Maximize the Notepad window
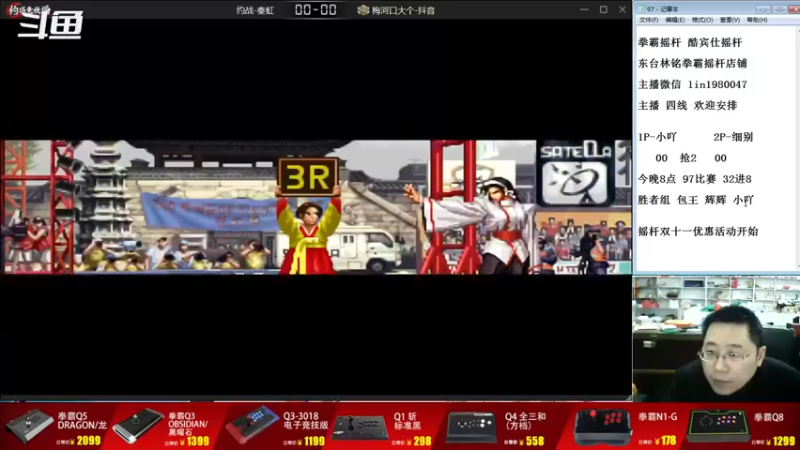Image resolution: width=800 pixels, height=450 pixels. tap(779, 9)
